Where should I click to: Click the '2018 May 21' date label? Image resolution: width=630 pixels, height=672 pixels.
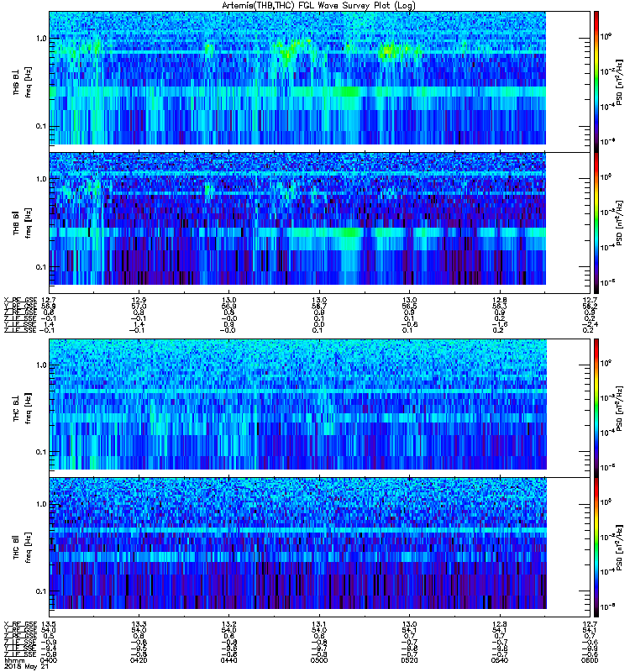[26, 667]
